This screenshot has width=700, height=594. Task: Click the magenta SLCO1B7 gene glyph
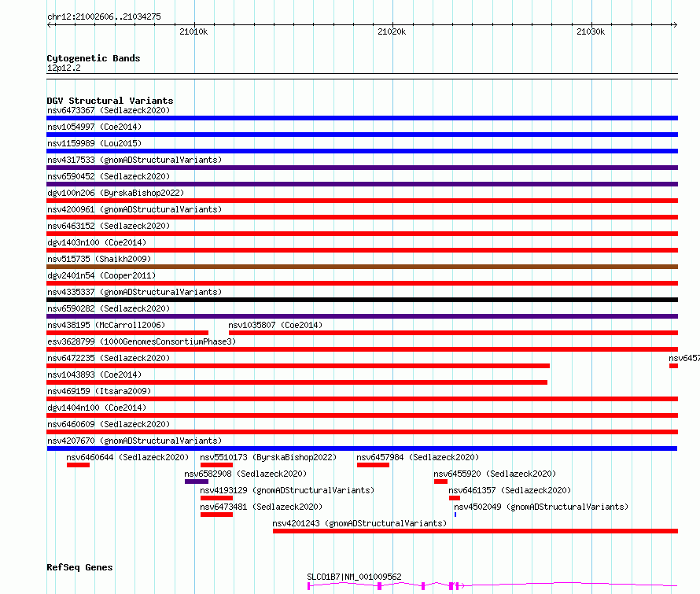click(492, 585)
